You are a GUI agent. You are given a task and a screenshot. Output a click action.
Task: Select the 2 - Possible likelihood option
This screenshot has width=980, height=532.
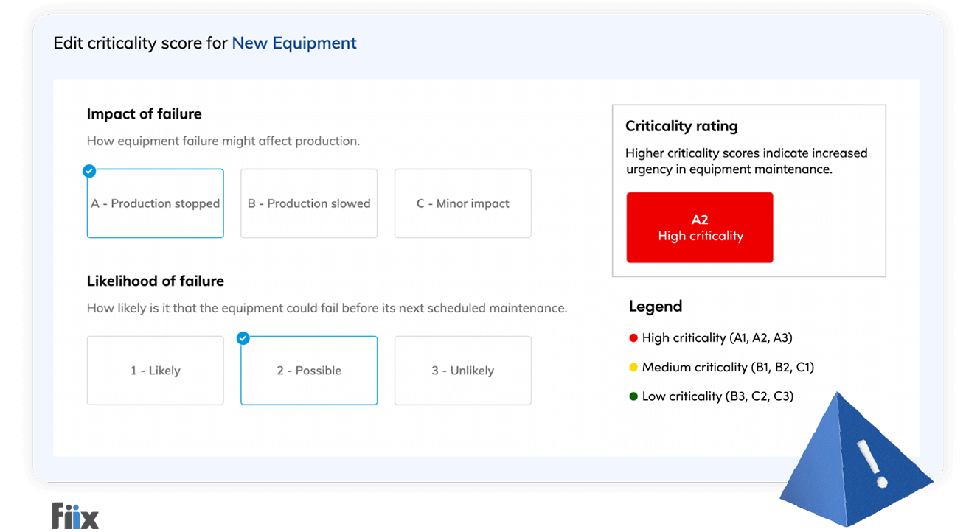point(308,371)
